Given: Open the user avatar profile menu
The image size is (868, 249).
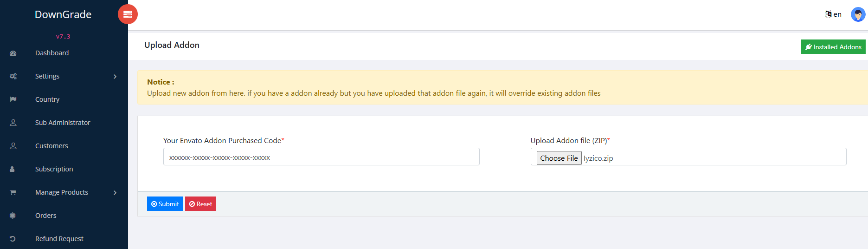Looking at the screenshot, I should [x=857, y=14].
